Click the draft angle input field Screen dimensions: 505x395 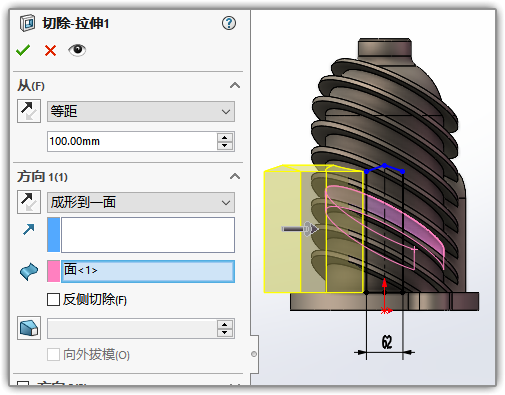[132, 329]
